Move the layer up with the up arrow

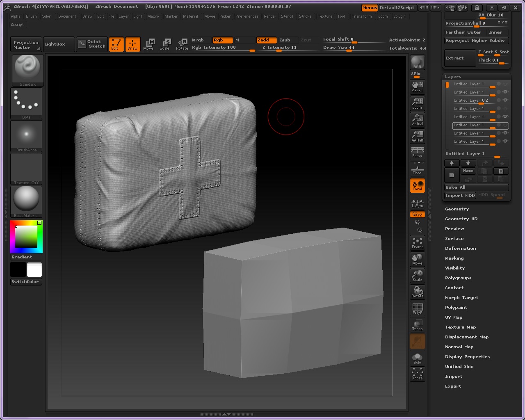click(452, 163)
